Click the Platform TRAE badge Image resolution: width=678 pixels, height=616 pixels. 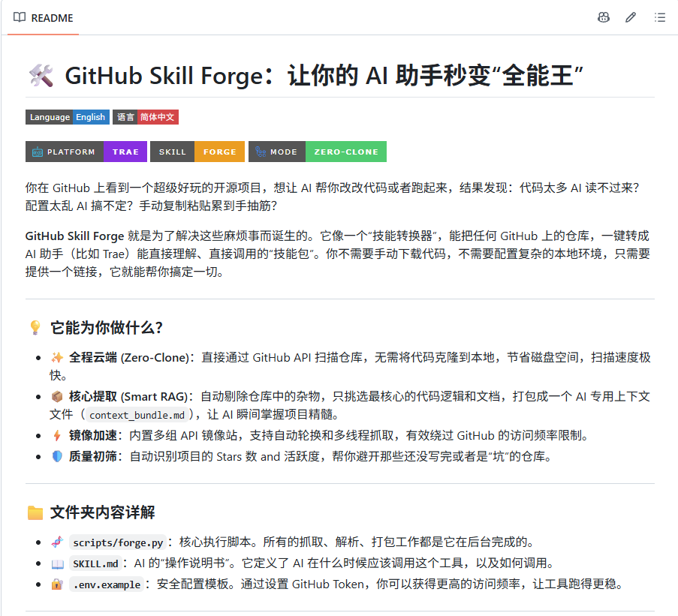point(86,152)
